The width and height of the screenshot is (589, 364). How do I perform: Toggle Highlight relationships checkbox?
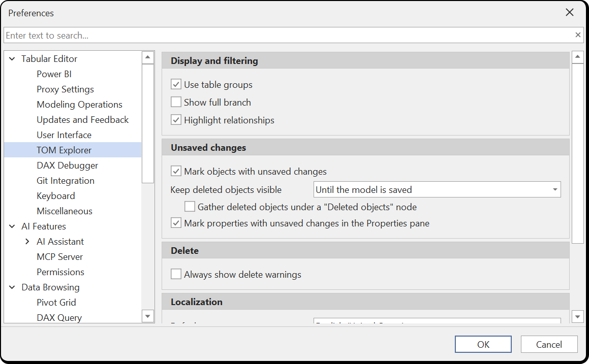click(x=176, y=120)
